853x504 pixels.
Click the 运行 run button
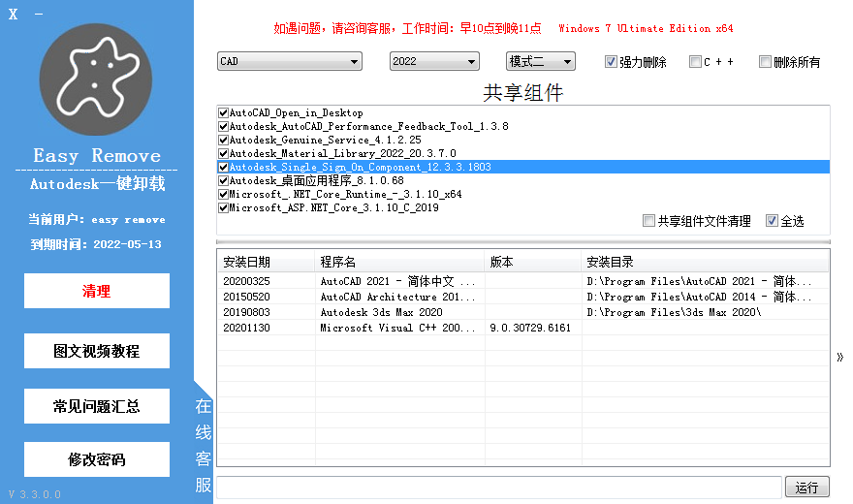[x=807, y=488]
